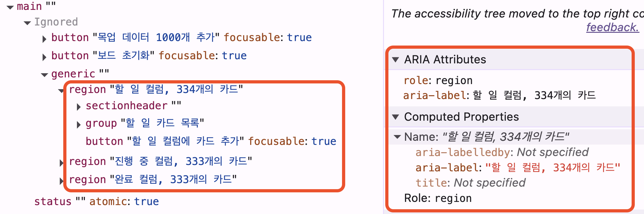Expand the '보드 초기화' button node
Image resolution: width=644 pixels, height=214 pixels.
pos(44,57)
